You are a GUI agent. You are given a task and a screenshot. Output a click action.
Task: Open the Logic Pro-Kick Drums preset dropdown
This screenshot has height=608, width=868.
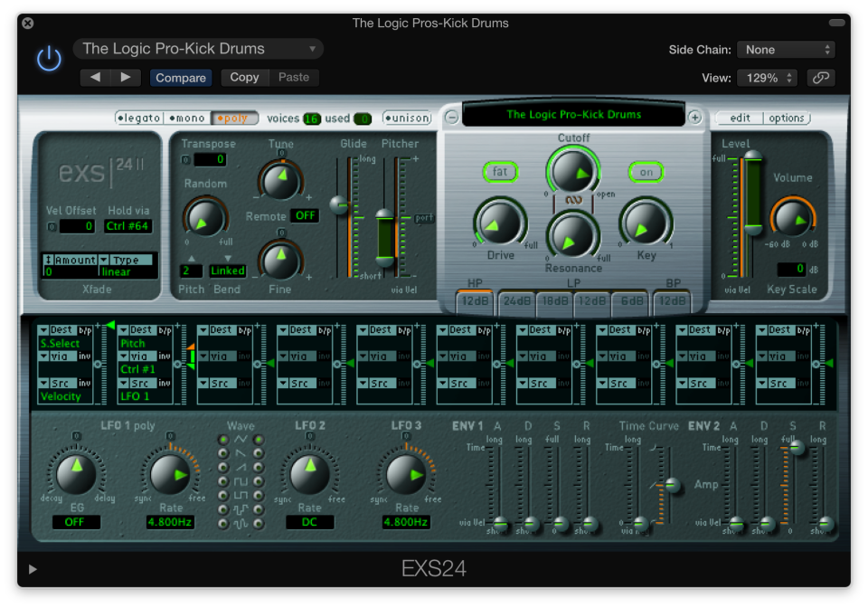197,48
